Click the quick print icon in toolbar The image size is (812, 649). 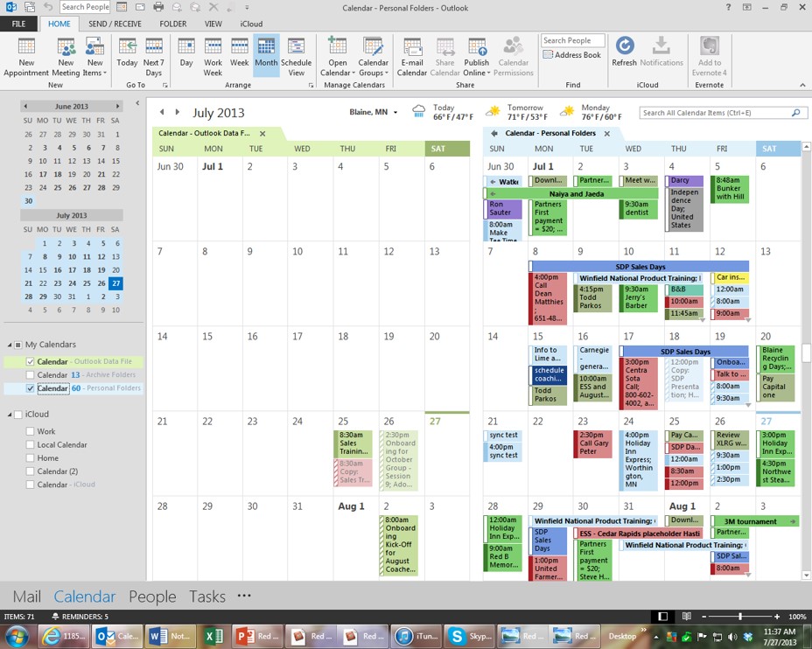pos(158,7)
